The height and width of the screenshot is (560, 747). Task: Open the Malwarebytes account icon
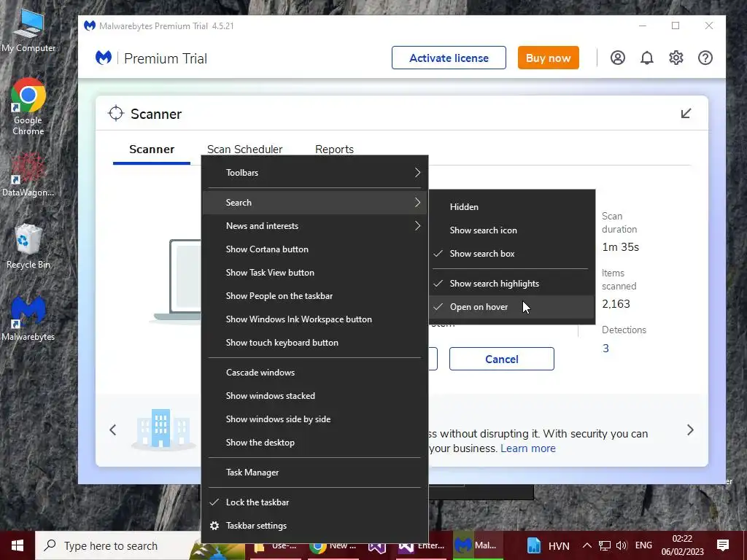[617, 58]
